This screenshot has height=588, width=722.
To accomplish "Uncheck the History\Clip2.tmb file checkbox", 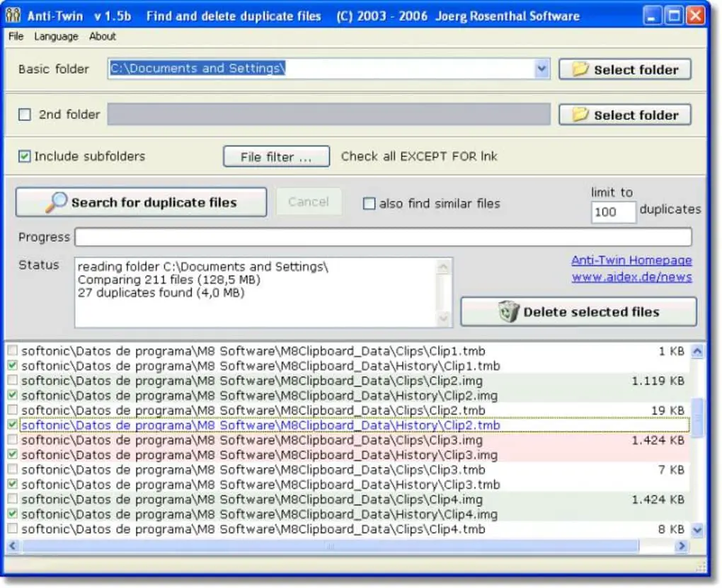I will pos(13,425).
